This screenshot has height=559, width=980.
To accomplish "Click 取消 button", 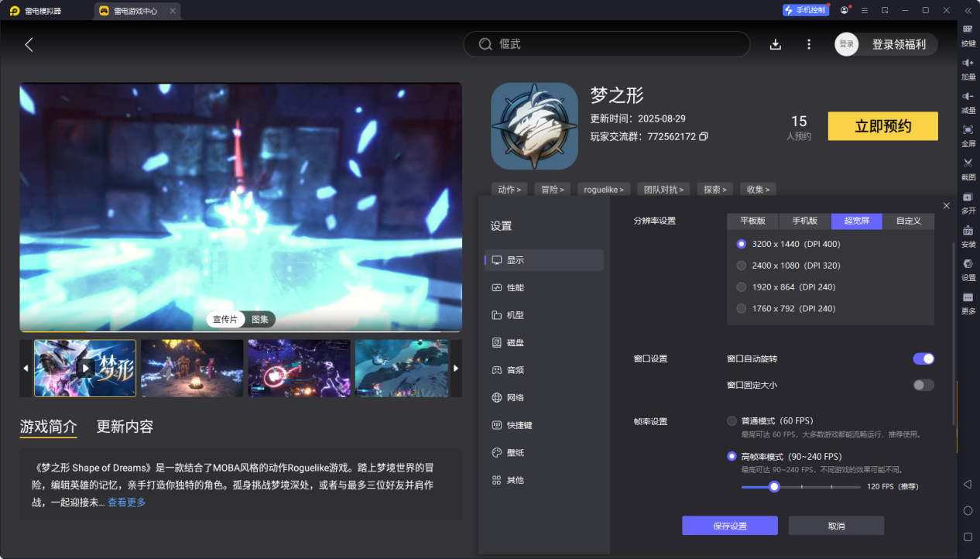I will pyautogui.click(x=836, y=526).
